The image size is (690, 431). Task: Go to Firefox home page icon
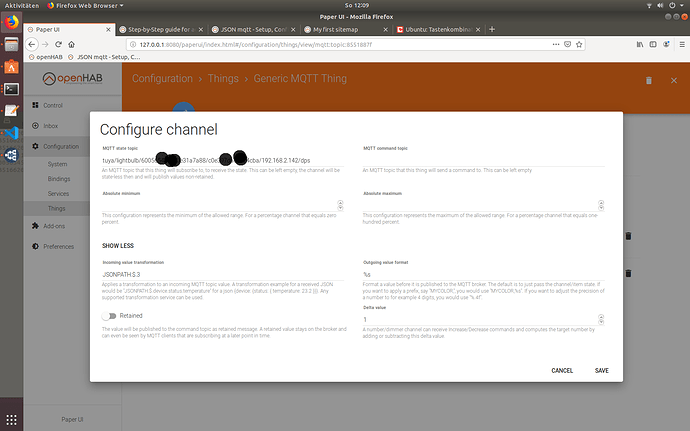pos(71,44)
